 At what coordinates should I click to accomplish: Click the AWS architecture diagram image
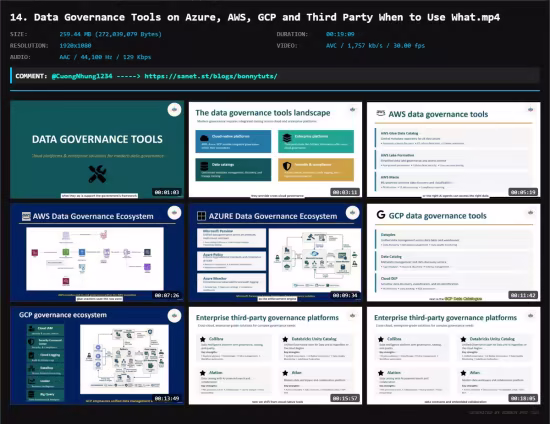coord(95,258)
